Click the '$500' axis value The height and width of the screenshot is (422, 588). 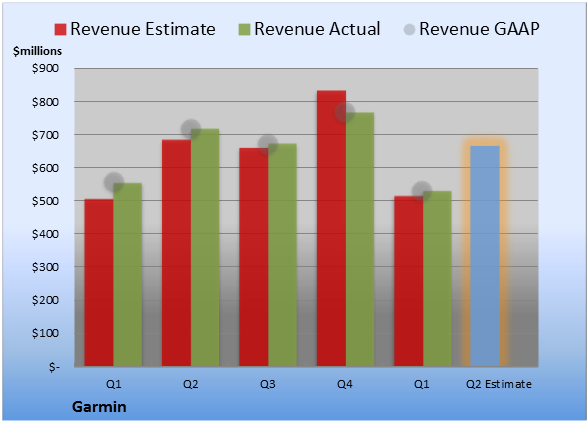45,201
